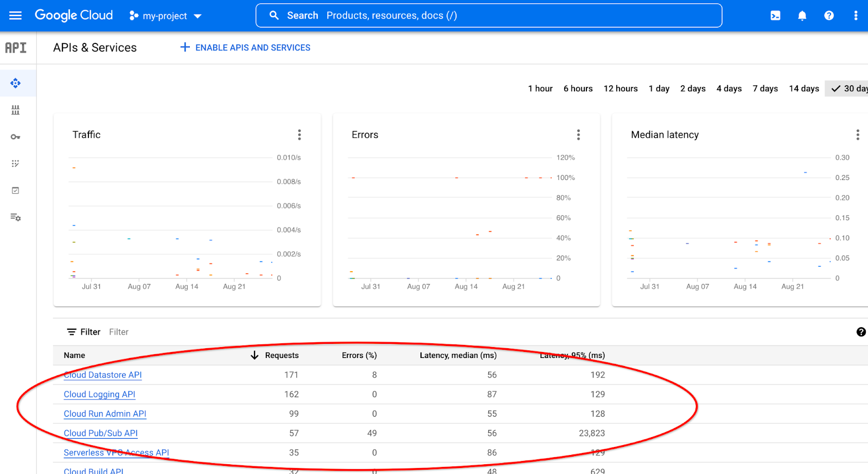868x474 pixels.
Task: Open the main navigation hamburger menu
Action: pos(15,16)
